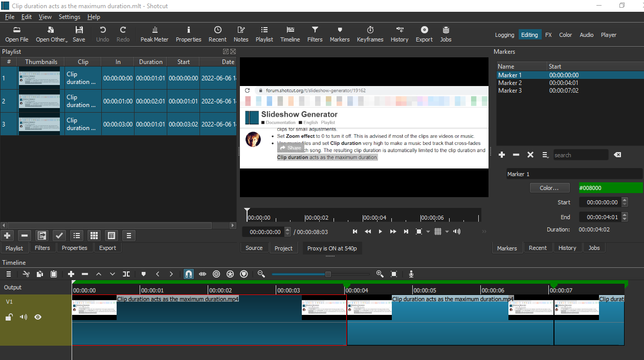This screenshot has width=644, height=360.
Task: Add a new marker with the plus icon
Action: click(x=501, y=154)
